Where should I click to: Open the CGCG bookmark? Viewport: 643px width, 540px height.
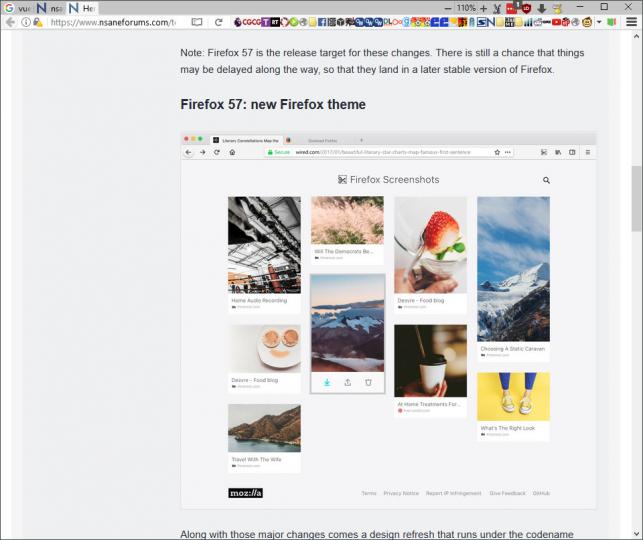point(251,22)
